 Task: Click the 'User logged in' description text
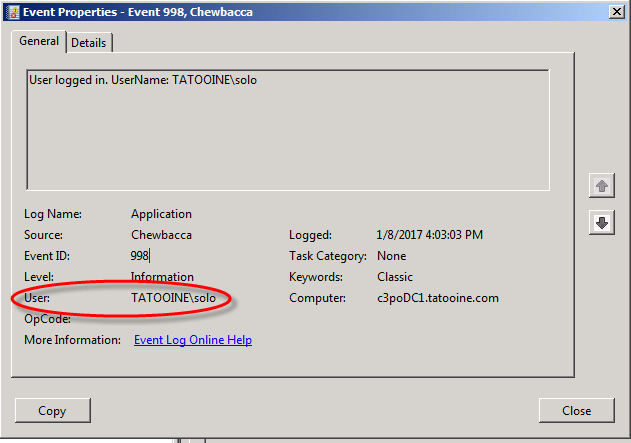(143, 80)
